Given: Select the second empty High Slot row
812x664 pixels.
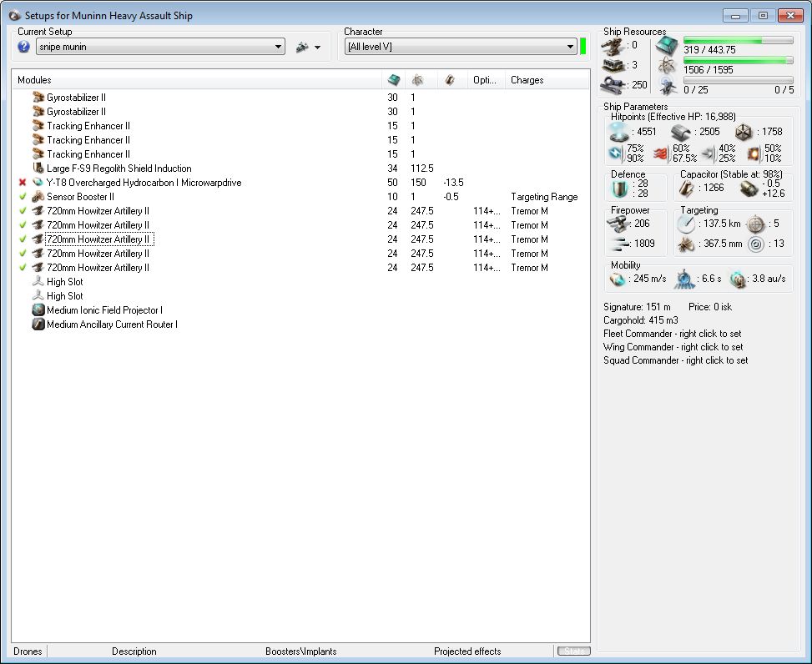Looking at the screenshot, I should click(x=300, y=296).
